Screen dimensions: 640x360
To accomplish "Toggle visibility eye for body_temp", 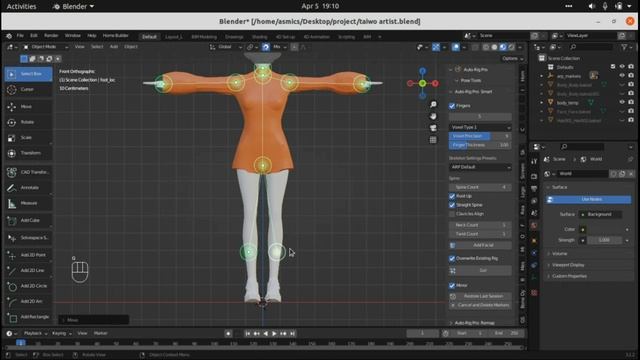I will [622, 102].
